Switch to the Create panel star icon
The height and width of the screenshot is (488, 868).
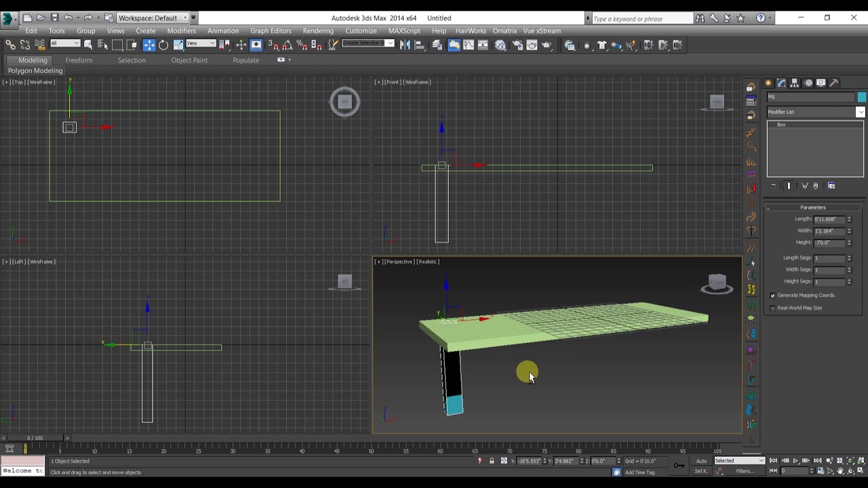click(769, 83)
